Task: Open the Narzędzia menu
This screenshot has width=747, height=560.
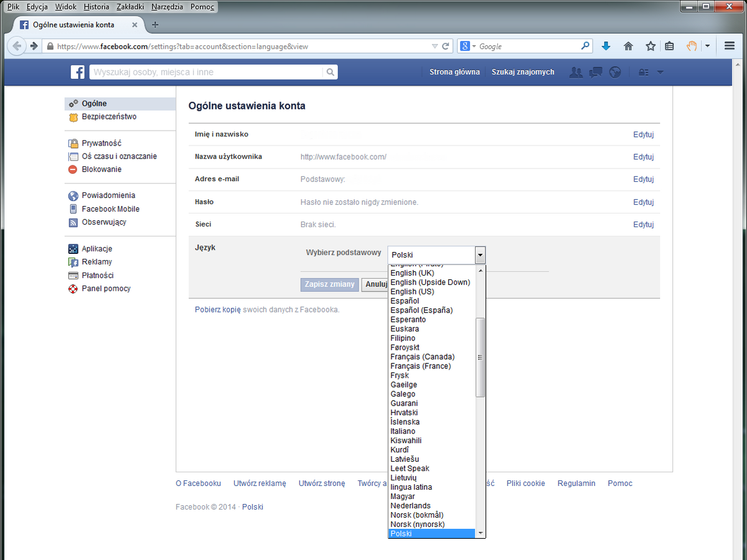Action: (168, 7)
